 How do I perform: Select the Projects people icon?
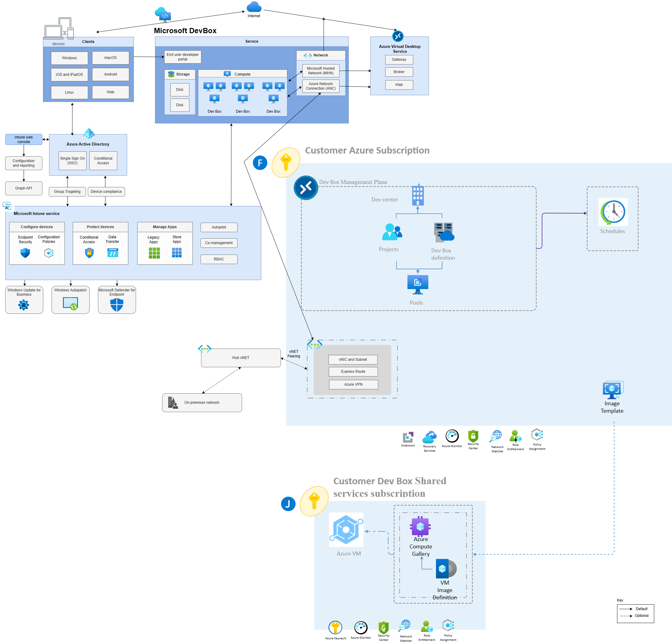click(391, 232)
